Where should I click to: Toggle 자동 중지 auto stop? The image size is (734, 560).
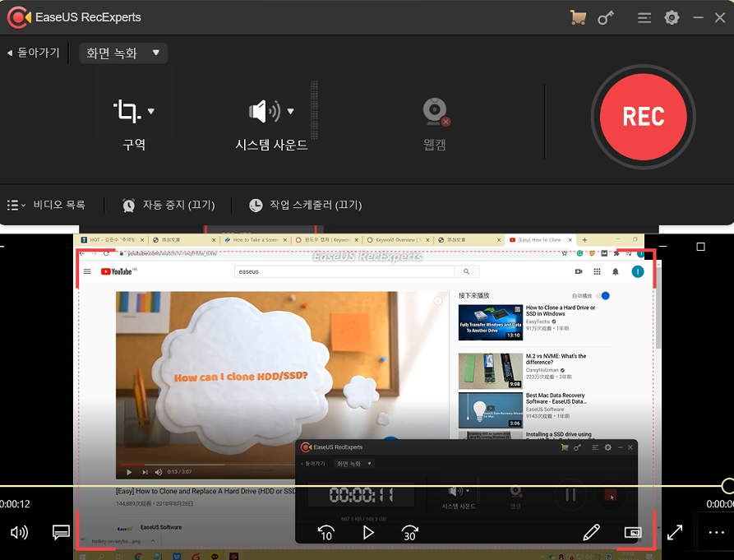point(168,205)
